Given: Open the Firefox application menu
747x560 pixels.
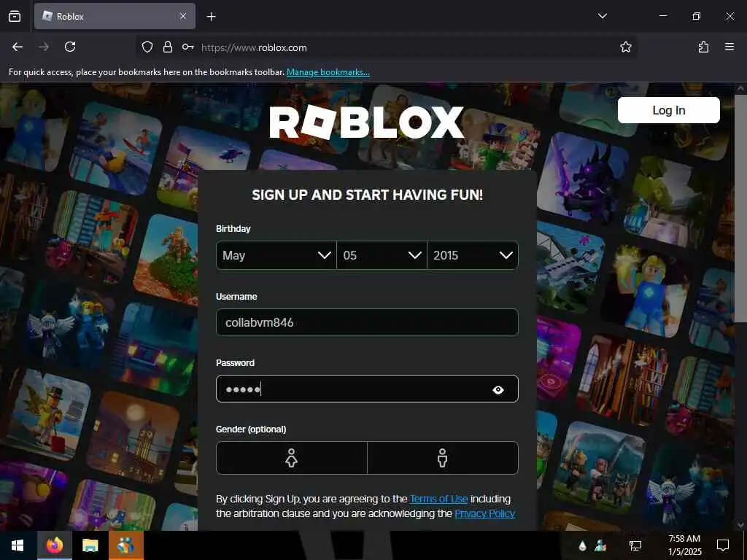Looking at the screenshot, I should tap(729, 47).
